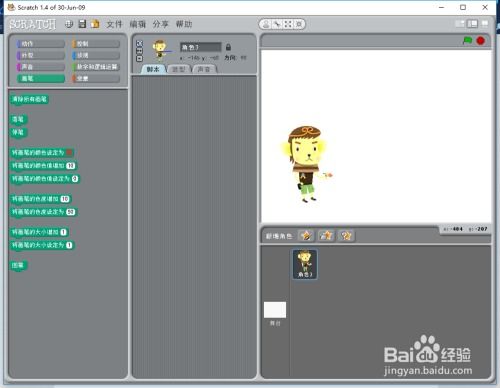Select the duplicate stamp tool
The width and height of the screenshot is (500, 388).
click(x=266, y=24)
